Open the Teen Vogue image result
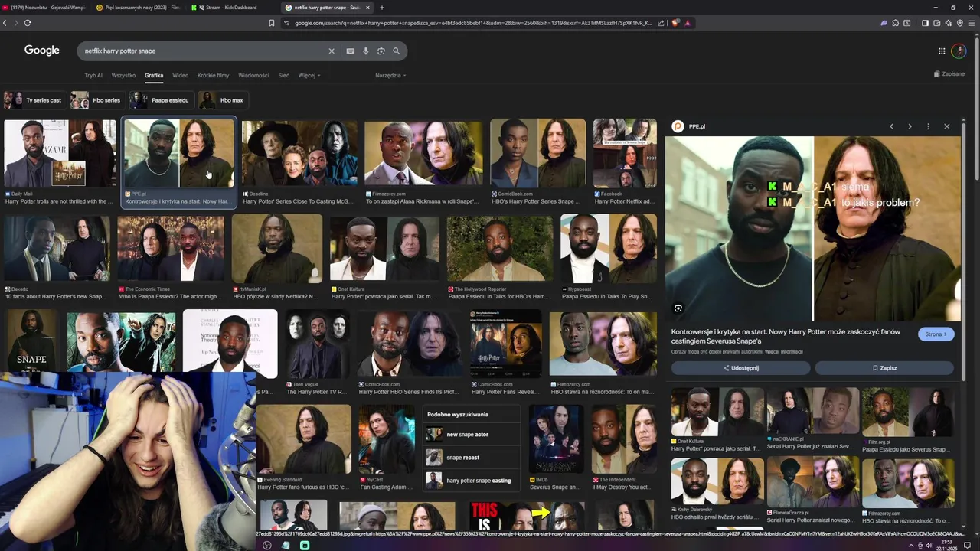This screenshot has width=980, height=551. (x=318, y=344)
